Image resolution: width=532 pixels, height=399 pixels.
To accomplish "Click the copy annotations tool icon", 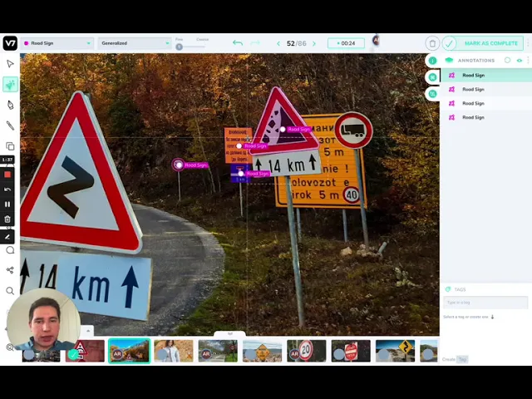I will pos(10,146).
